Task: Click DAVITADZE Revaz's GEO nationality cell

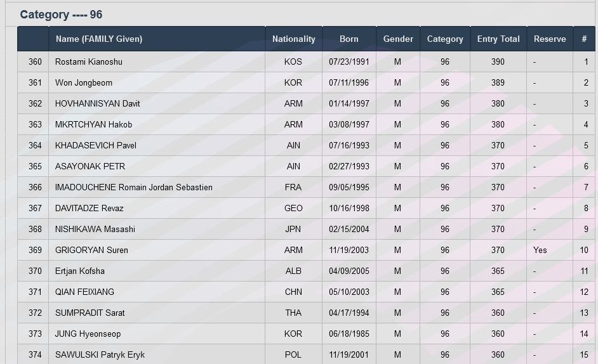Action: pyautogui.click(x=293, y=209)
